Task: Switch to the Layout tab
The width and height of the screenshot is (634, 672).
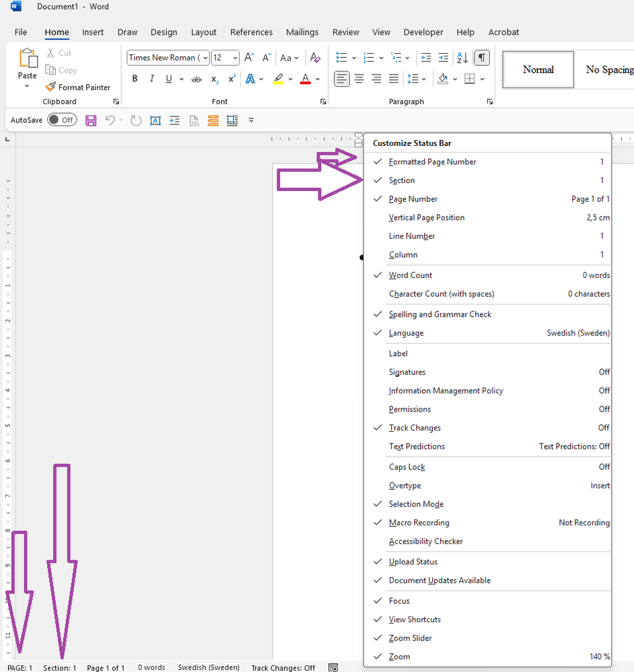Action: (x=203, y=32)
